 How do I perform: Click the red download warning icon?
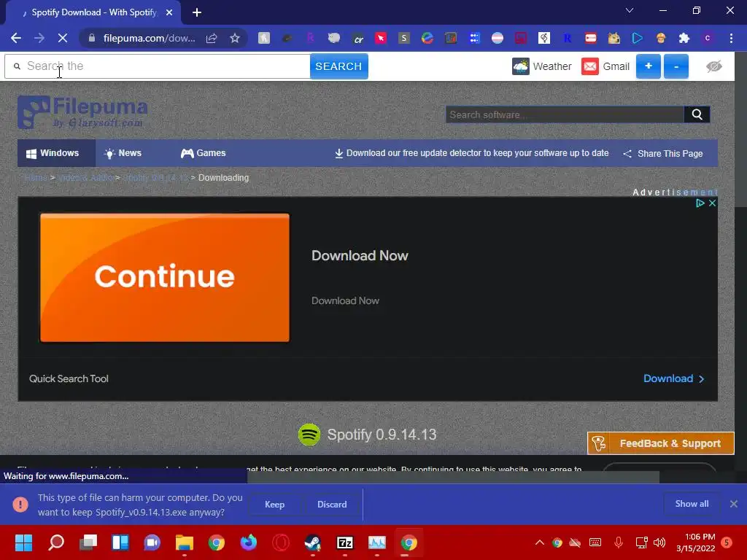click(20, 505)
